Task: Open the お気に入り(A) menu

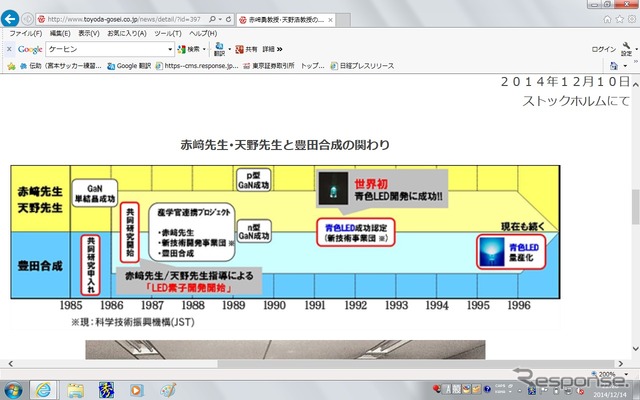Action: click(127, 33)
